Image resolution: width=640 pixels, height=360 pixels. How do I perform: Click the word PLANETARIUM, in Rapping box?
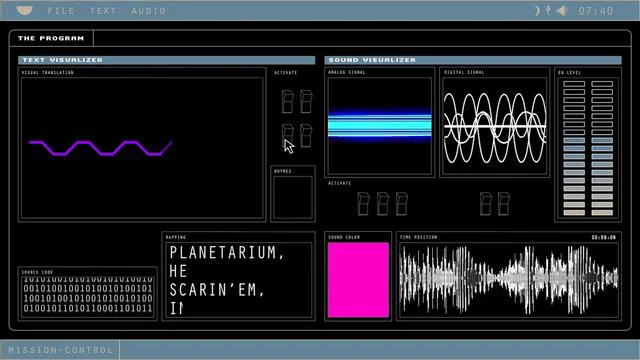pos(227,253)
